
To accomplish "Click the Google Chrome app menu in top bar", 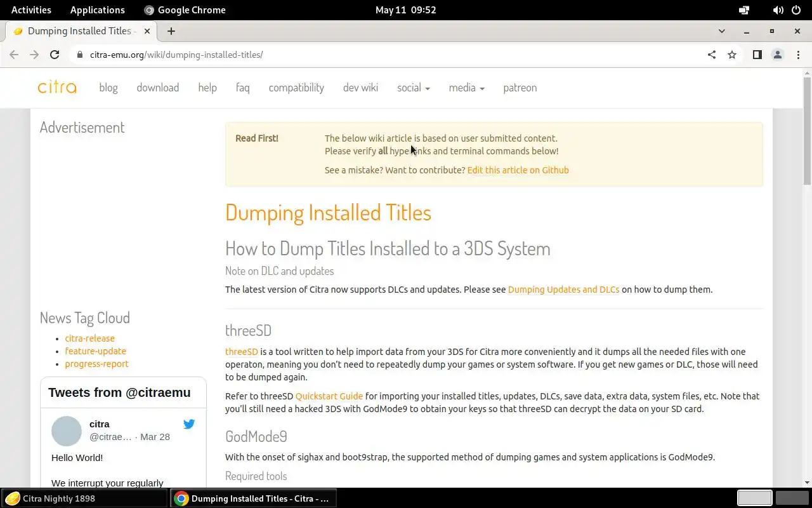I will [x=185, y=10].
